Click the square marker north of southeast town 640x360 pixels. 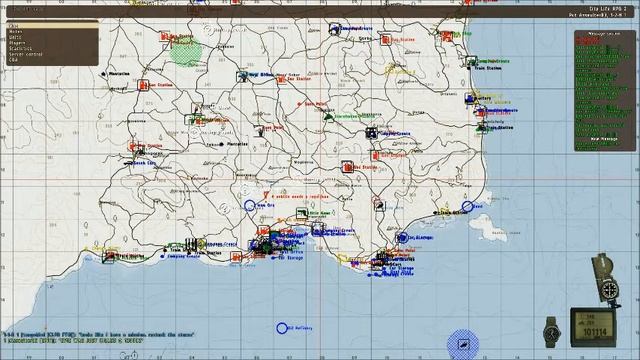pyautogui.click(x=379, y=205)
